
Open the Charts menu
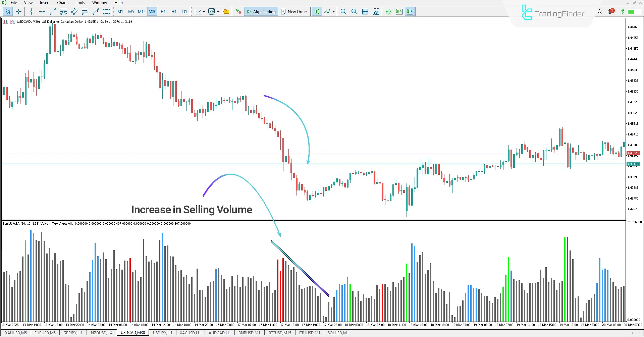pos(62,3)
